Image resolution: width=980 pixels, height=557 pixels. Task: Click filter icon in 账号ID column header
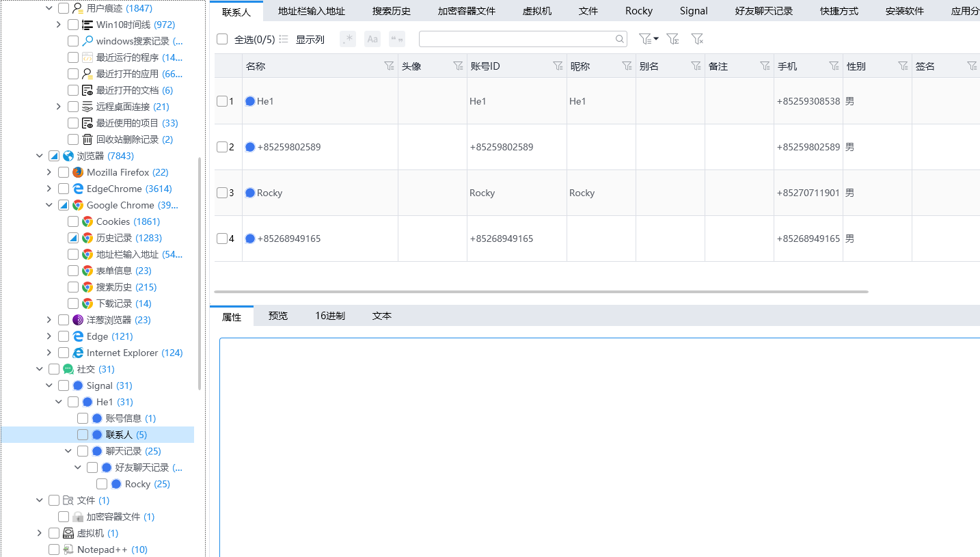click(x=558, y=66)
